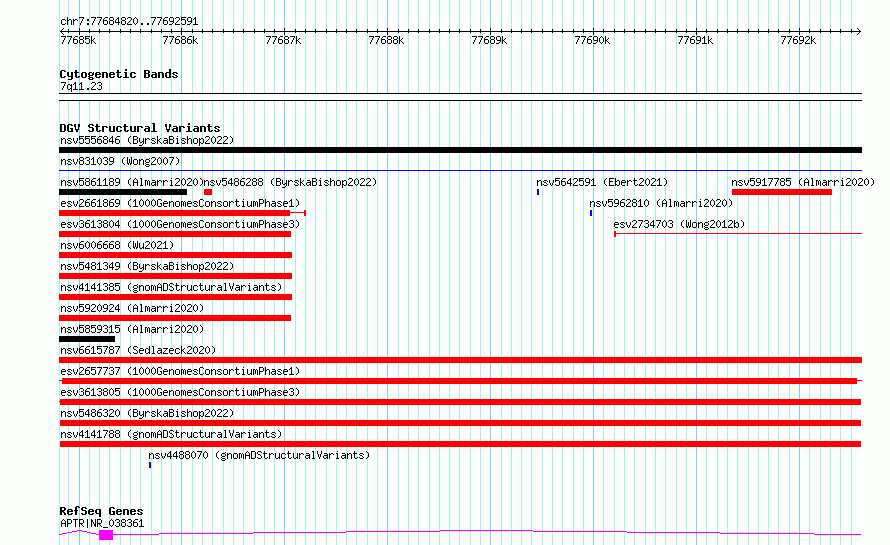Screen dimensions: 890x545
Task: Click the nsv5486320 (ByrskaBishop2022) label
Action: click(x=147, y=413)
